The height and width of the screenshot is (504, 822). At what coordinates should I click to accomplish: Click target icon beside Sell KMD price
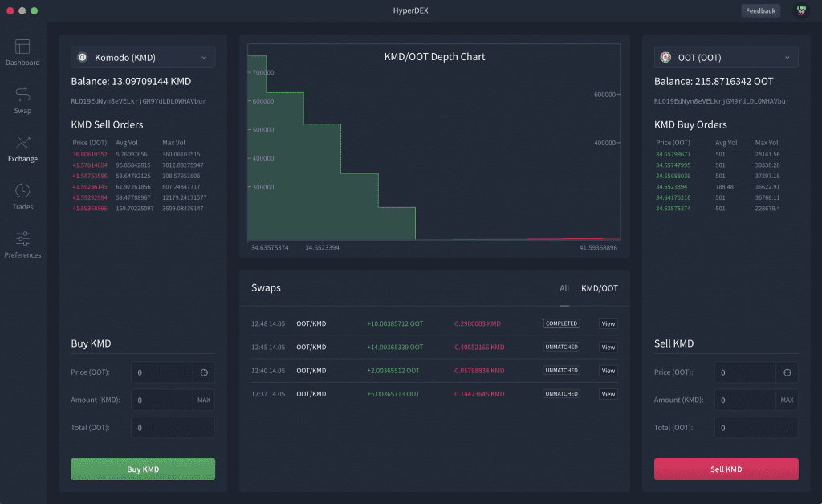[x=787, y=372]
